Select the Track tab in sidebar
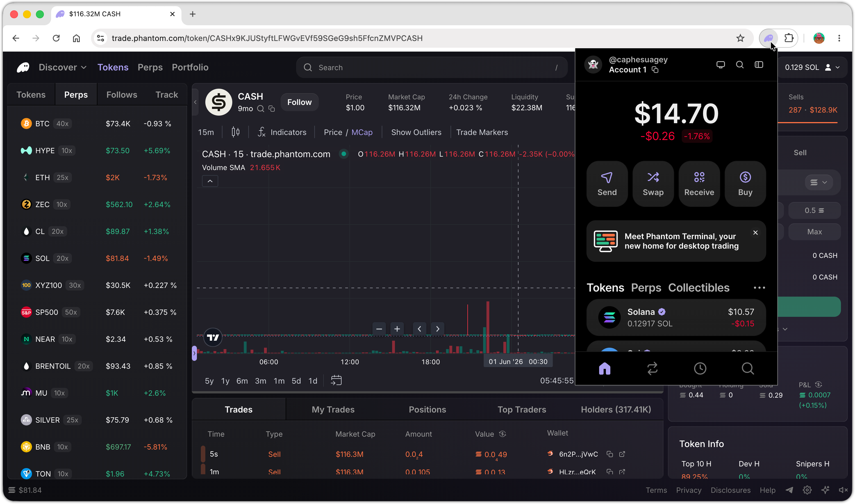Screen dimensions: 855x504 pyautogui.click(x=167, y=94)
